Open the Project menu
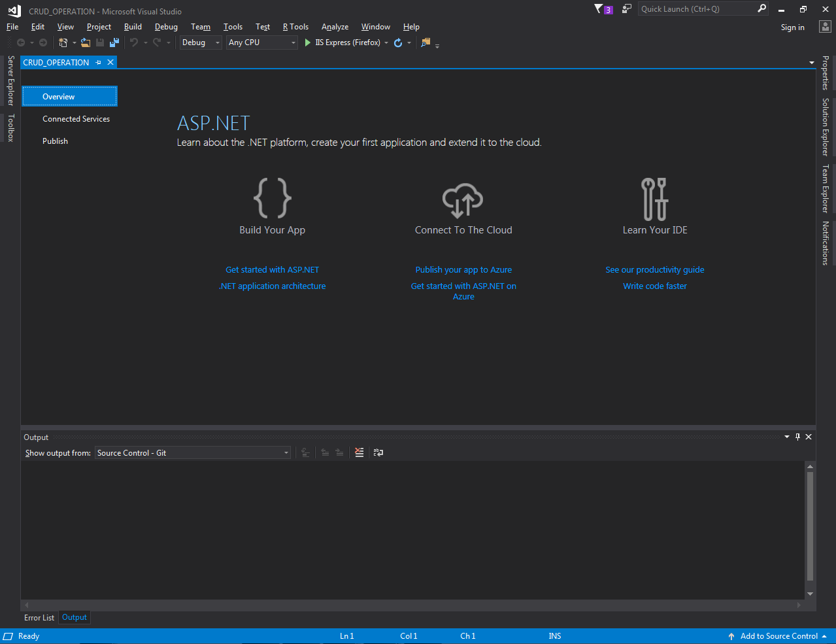The image size is (836, 644). tap(99, 27)
